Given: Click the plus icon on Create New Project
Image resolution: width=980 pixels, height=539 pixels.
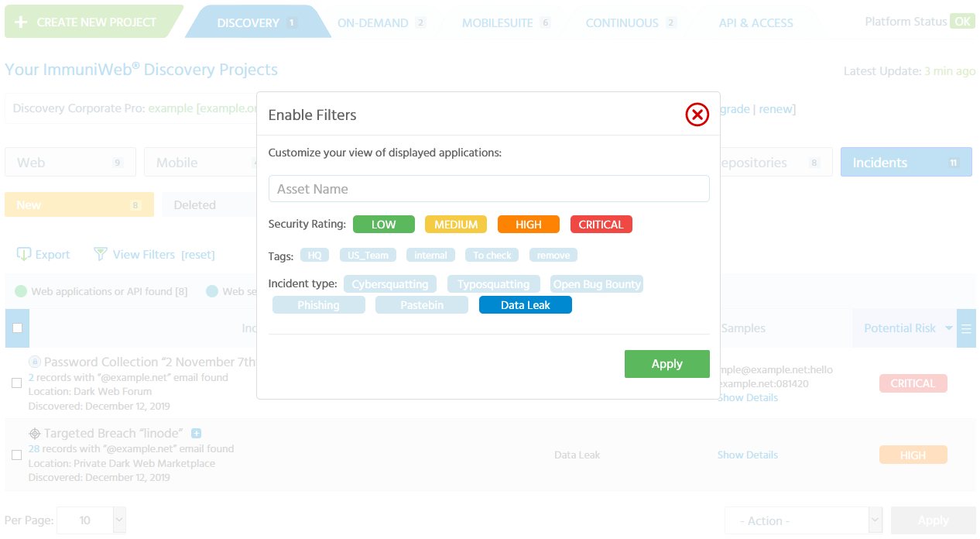Looking at the screenshot, I should [21, 22].
